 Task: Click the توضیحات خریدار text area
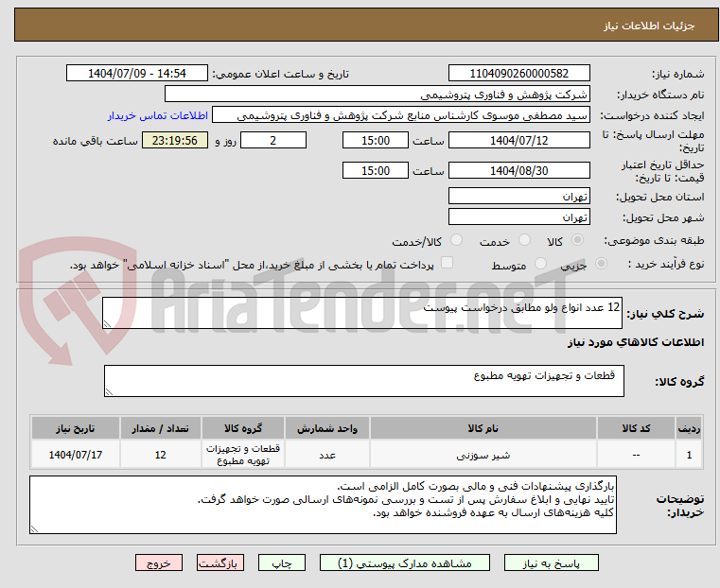click(323, 505)
